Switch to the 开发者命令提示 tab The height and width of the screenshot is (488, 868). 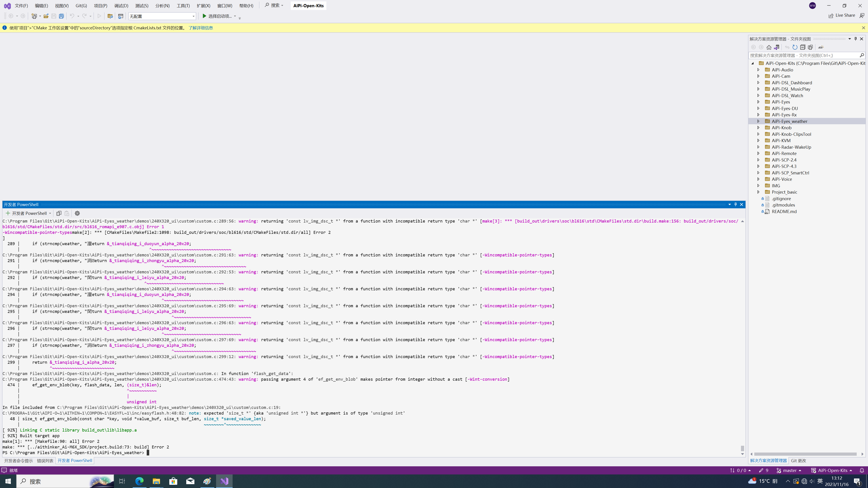(x=19, y=461)
